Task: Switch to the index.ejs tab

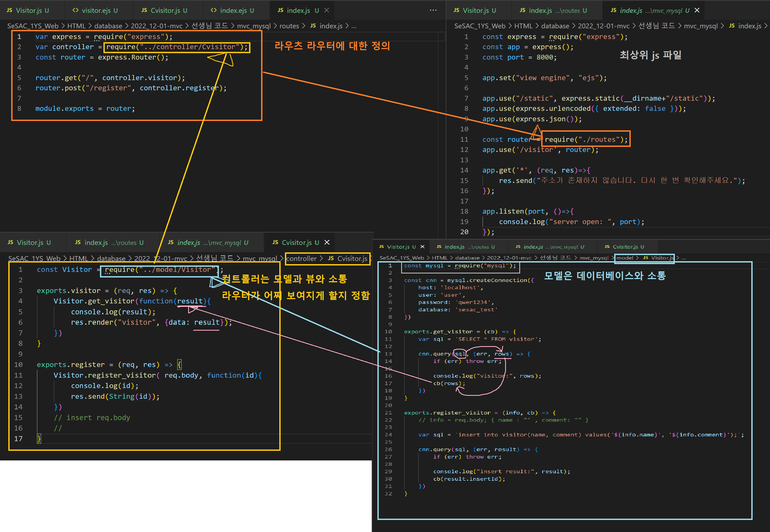Action: tap(233, 10)
